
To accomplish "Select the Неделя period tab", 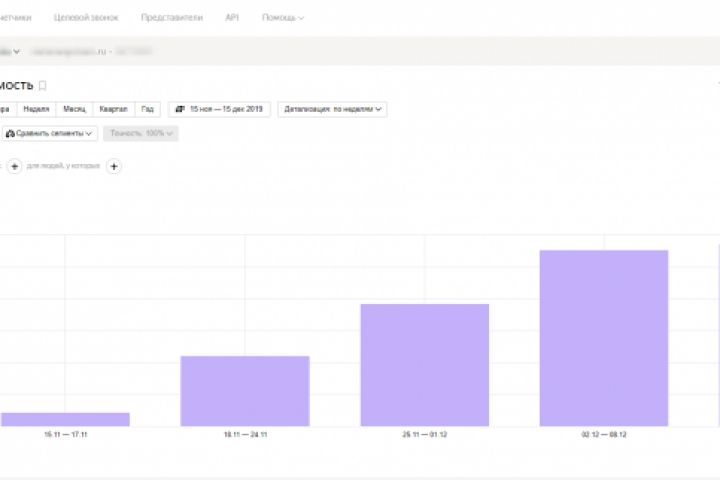I will pos(36,109).
